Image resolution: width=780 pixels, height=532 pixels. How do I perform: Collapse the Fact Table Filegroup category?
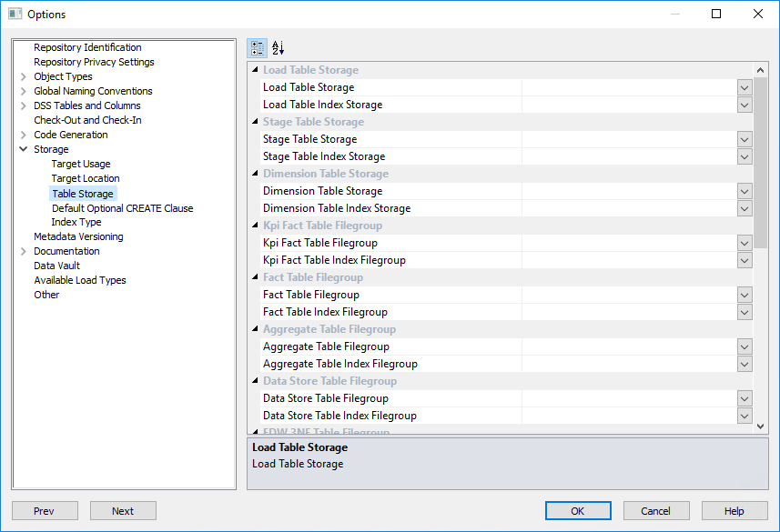[x=255, y=277]
